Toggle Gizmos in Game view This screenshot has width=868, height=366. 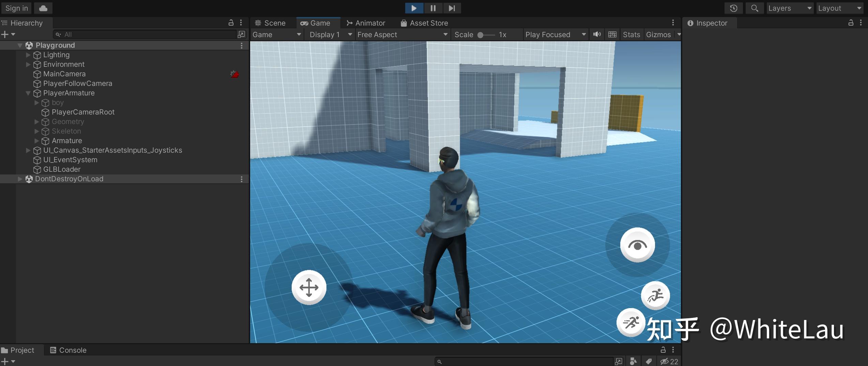tap(658, 34)
